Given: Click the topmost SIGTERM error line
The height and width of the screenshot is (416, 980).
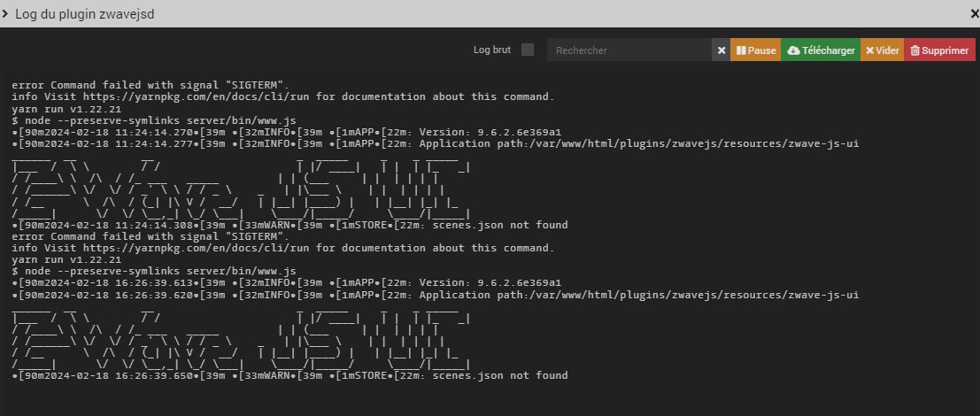Looking at the screenshot, I should point(150,85).
